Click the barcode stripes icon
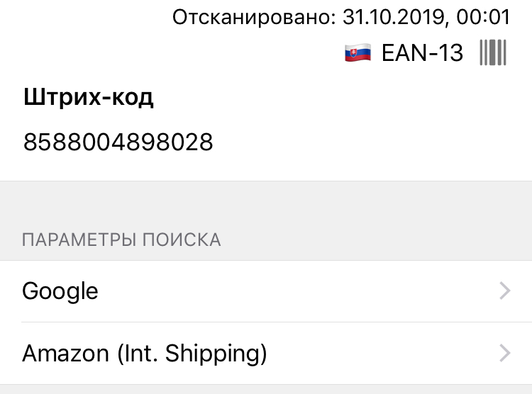The height and width of the screenshot is (394, 532). coord(493,53)
